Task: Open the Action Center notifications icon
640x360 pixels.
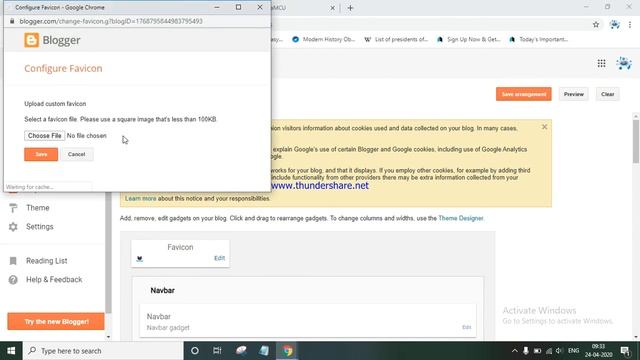Action: (625, 351)
